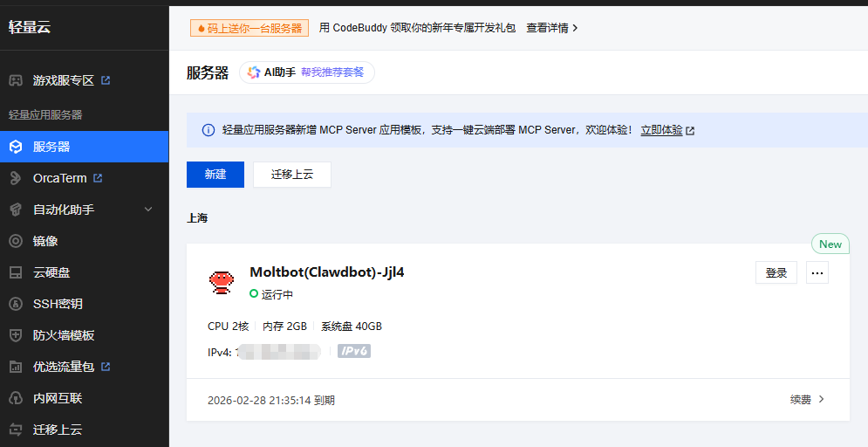The width and height of the screenshot is (868, 447).
Task: Click the AI助手 colorful logo icon
Action: pos(254,72)
